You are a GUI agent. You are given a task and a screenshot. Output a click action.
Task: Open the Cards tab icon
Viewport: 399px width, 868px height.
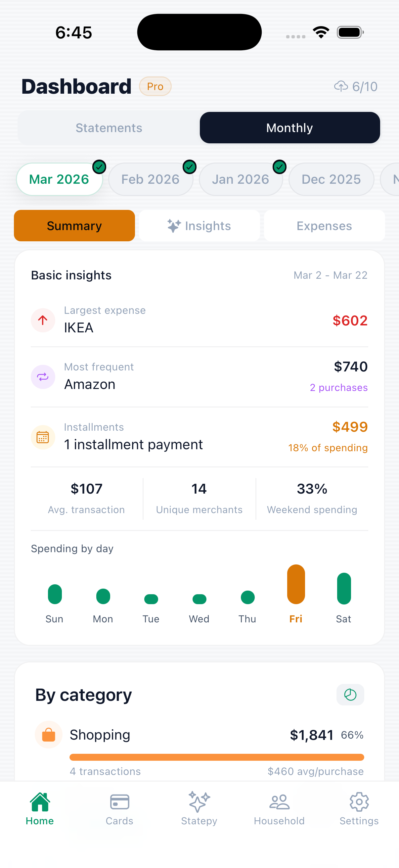119,802
